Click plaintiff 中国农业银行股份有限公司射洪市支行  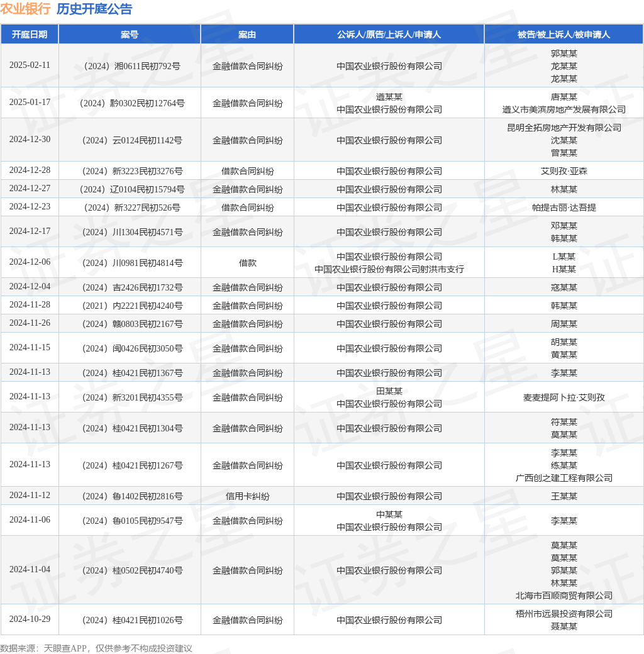click(389, 269)
